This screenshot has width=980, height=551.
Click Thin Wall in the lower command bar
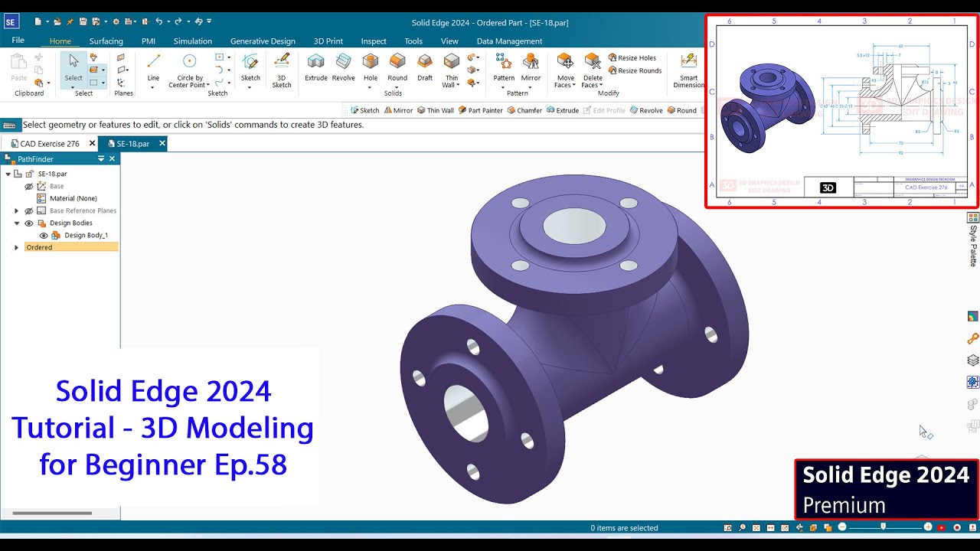point(435,110)
